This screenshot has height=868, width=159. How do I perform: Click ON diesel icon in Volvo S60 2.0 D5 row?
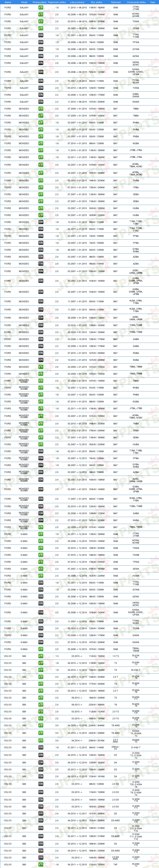coord(41,807)
